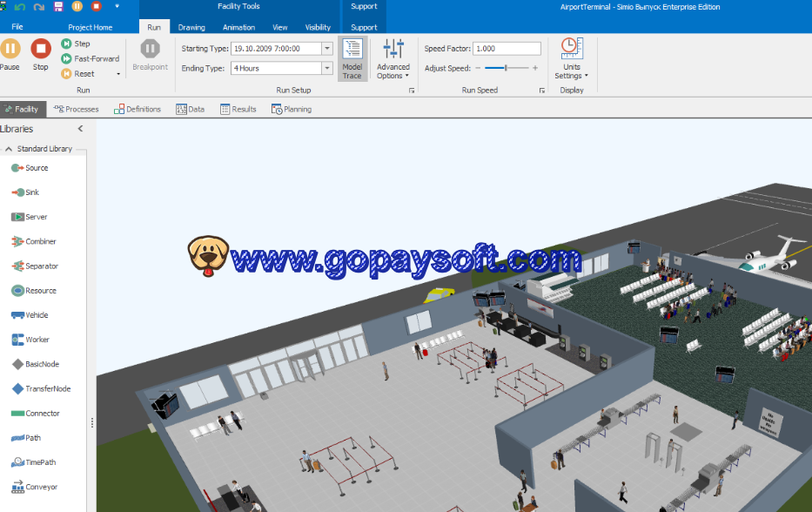The image size is (812, 512).
Task: Select the Server object in the library
Action: point(29,217)
